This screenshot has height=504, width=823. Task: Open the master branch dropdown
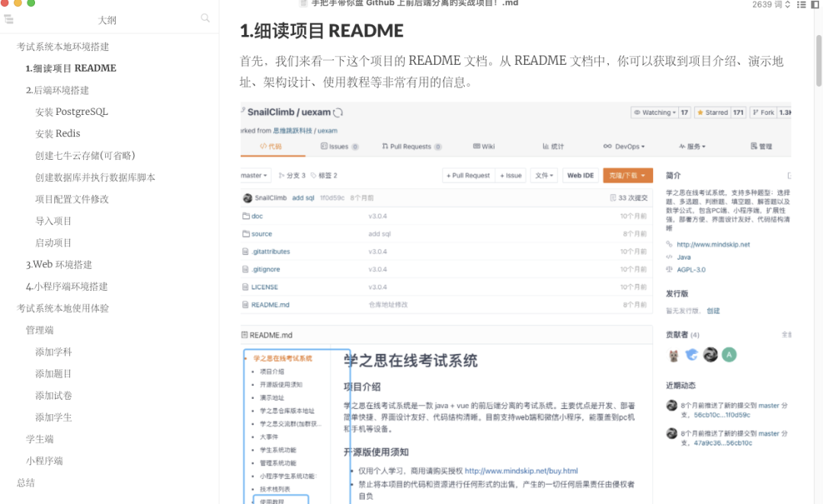(255, 176)
